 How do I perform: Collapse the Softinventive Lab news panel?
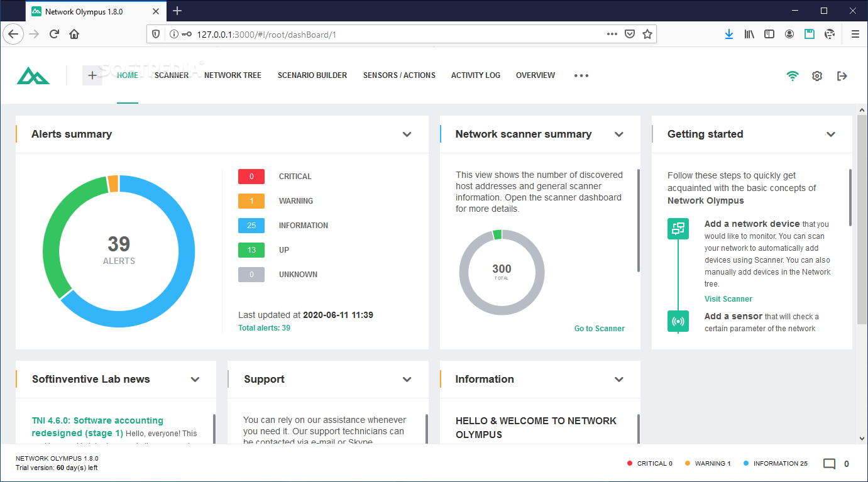pyautogui.click(x=195, y=379)
